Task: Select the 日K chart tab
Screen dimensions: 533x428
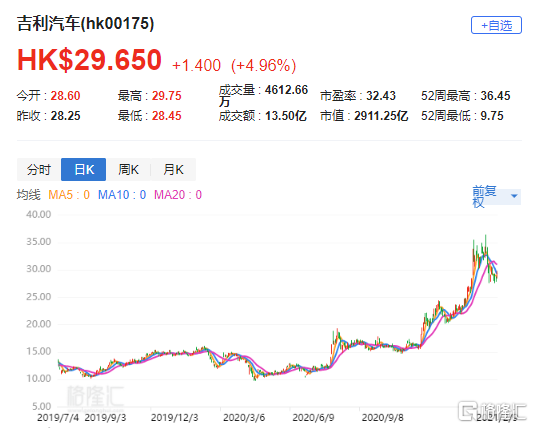Action: click(84, 169)
